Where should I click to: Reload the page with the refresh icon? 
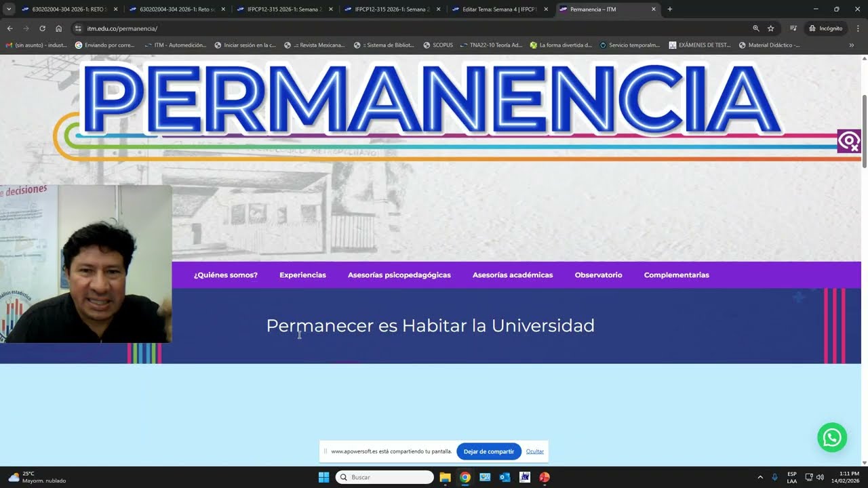pyautogui.click(x=42, y=28)
